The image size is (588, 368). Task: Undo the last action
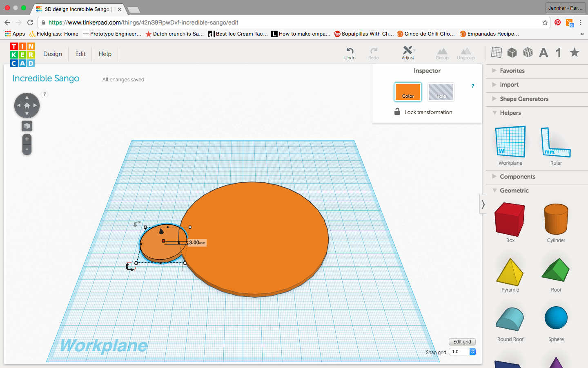(350, 53)
